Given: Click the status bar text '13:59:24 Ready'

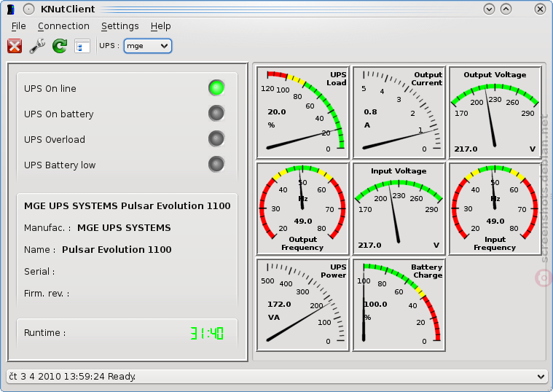Looking at the screenshot, I should point(100,377).
